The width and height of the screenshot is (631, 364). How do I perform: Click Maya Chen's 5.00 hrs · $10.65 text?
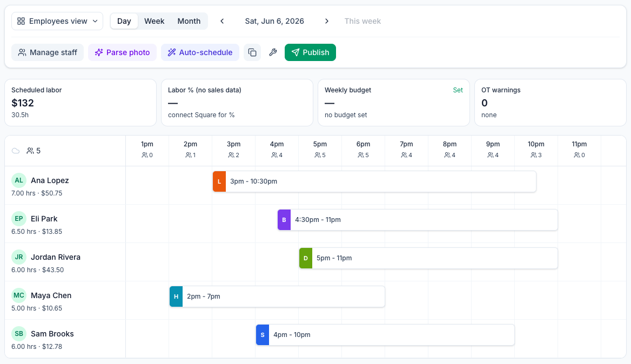coord(37,308)
